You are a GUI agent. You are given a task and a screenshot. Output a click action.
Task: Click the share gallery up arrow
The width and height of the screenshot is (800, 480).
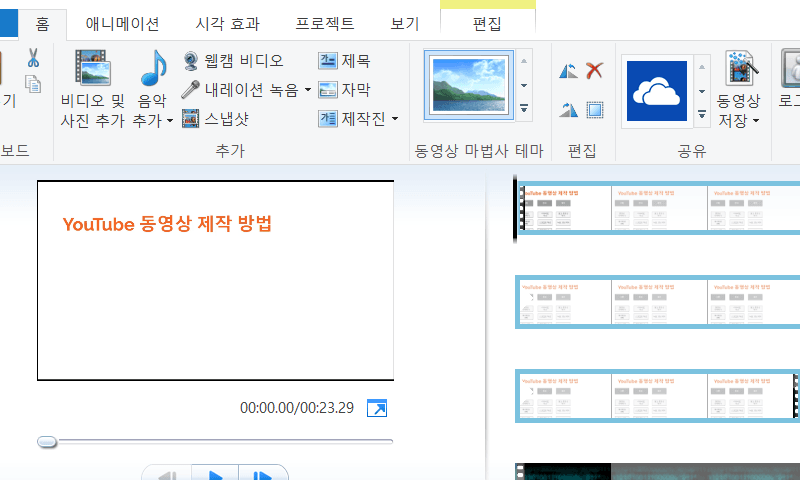pyautogui.click(x=702, y=67)
